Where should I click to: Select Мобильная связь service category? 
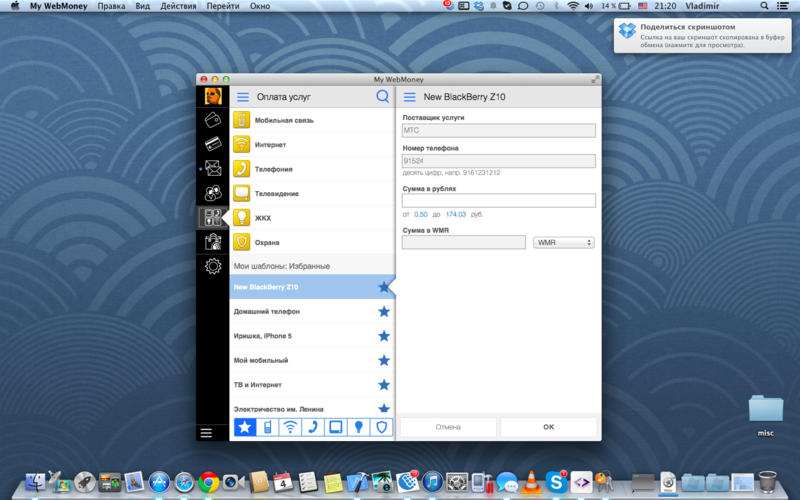tap(283, 120)
